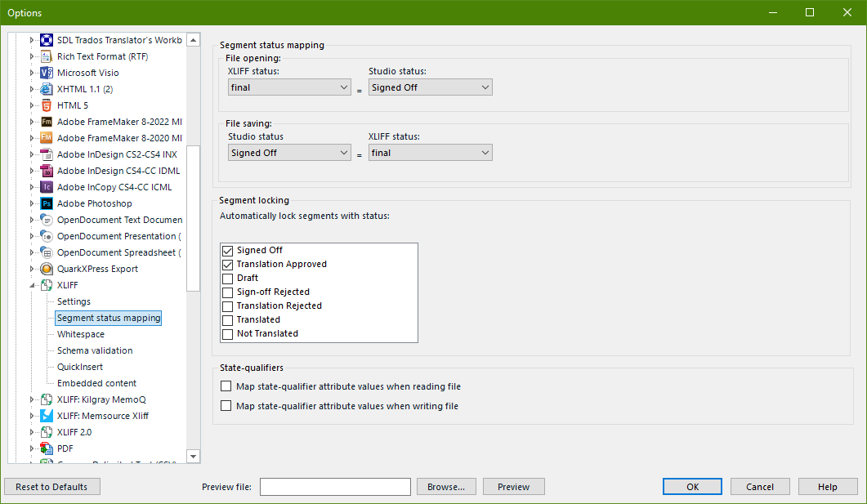Screen dimensions: 867x504
Task: Open File opening Studio status dropdown
Action: coord(430,87)
